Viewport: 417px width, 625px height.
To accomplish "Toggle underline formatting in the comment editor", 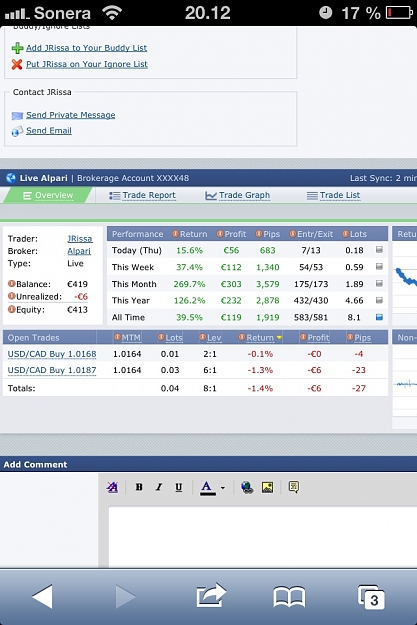I will tap(179, 487).
